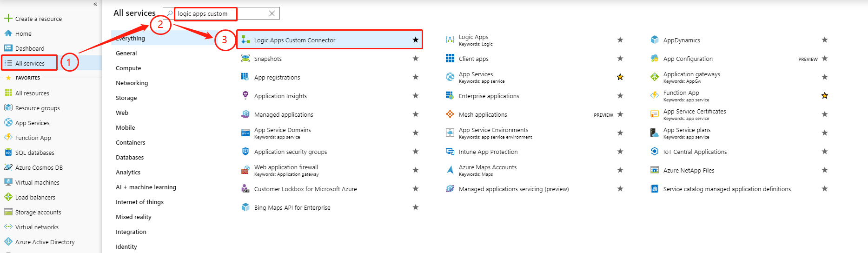Screen dimensions: 868x253
Task: Select the Networking category
Action: (x=132, y=83)
